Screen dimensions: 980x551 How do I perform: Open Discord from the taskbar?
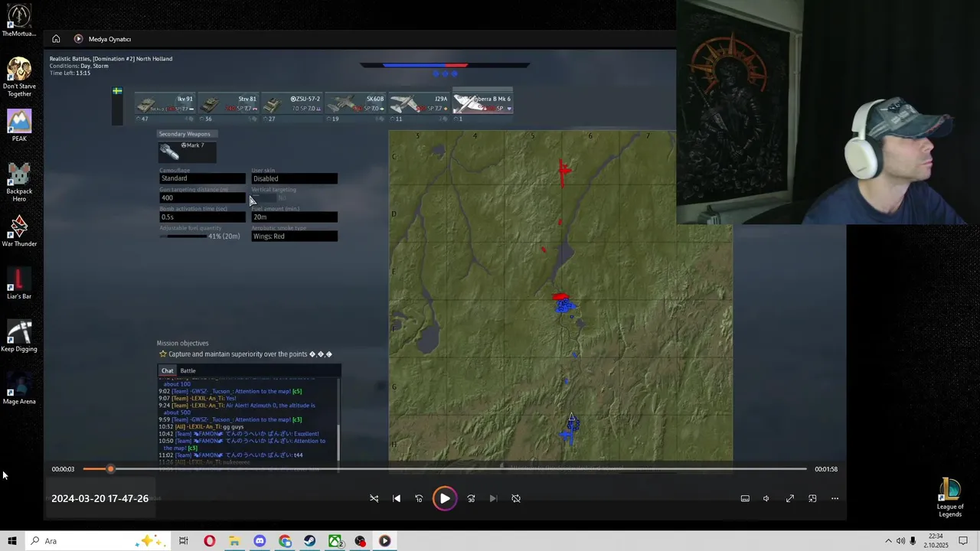(x=260, y=541)
